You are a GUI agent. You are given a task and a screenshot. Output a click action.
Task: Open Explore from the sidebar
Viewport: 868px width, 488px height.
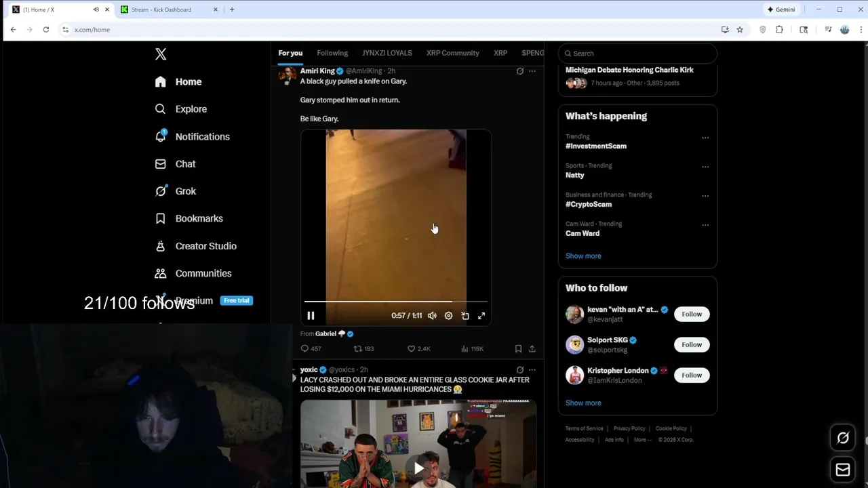[180, 109]
